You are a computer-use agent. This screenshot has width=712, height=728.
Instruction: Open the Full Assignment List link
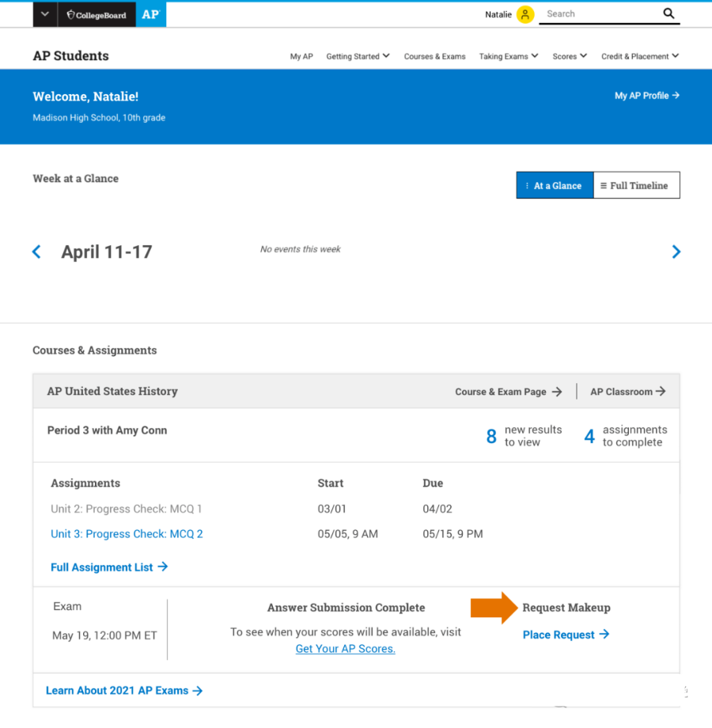click(109, 567)
